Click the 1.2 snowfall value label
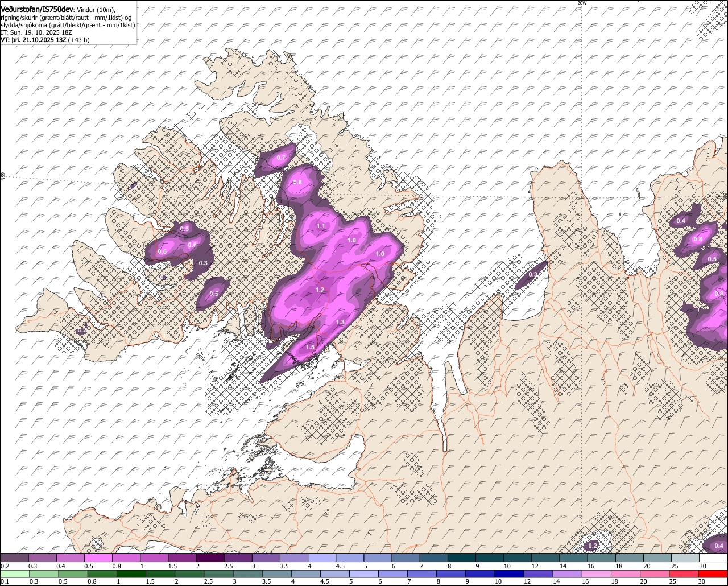728x586 pixels. coord(320,290)
